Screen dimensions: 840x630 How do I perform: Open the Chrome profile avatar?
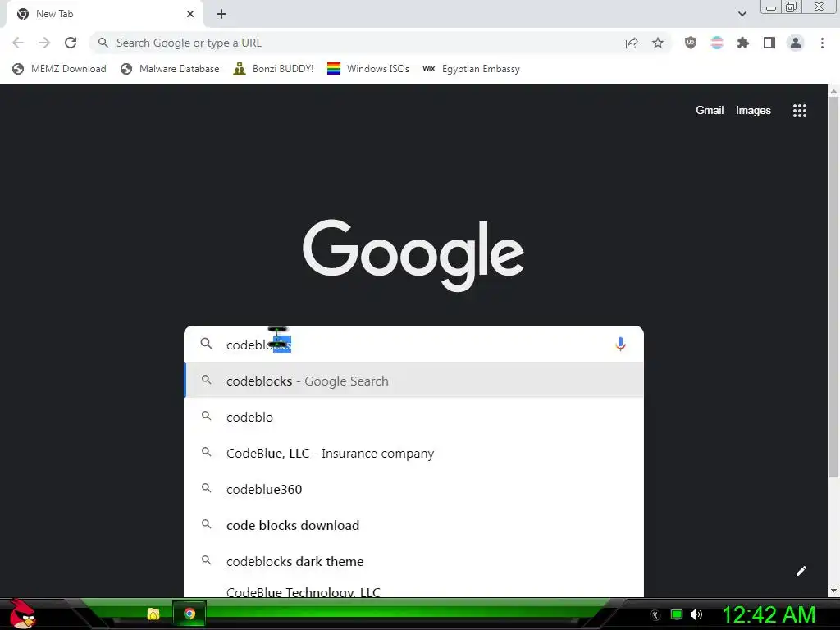796,43
